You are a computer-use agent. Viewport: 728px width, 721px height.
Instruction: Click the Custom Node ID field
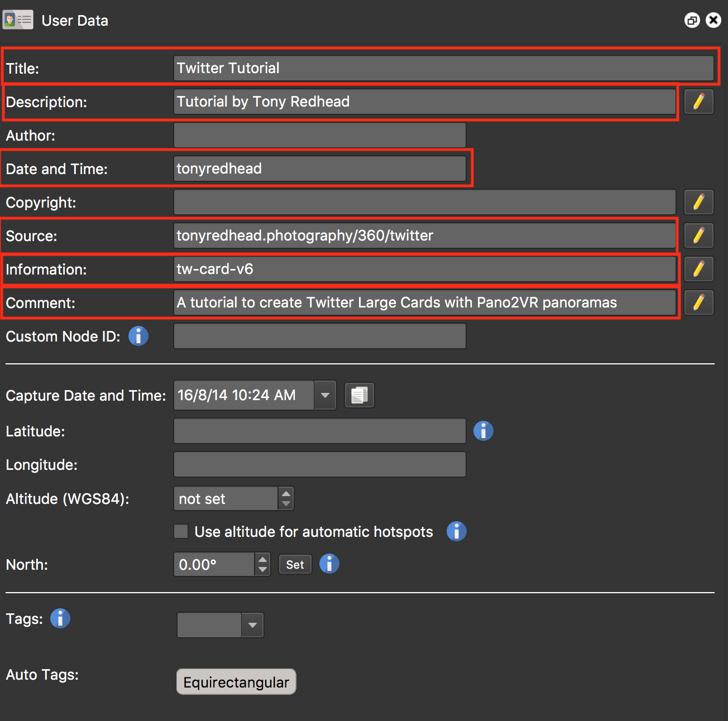coord(320,336)
